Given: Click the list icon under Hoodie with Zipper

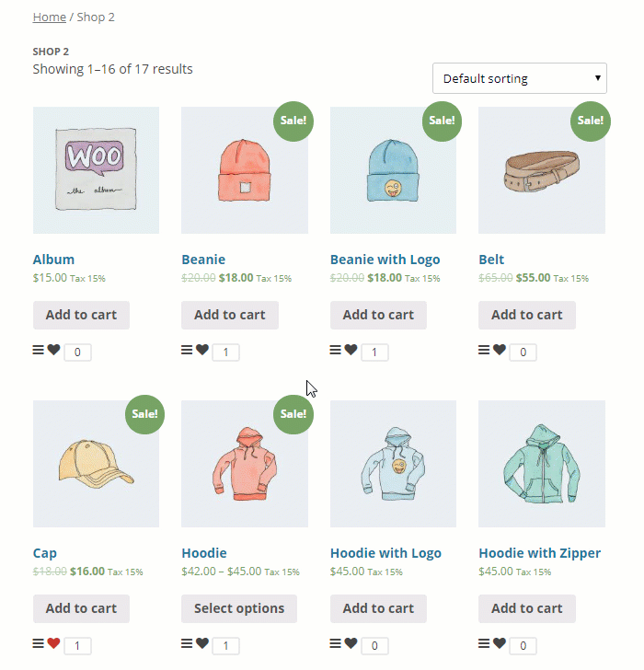Looking at the screenshot, I should pyautogui.click(x=484, y=643).
